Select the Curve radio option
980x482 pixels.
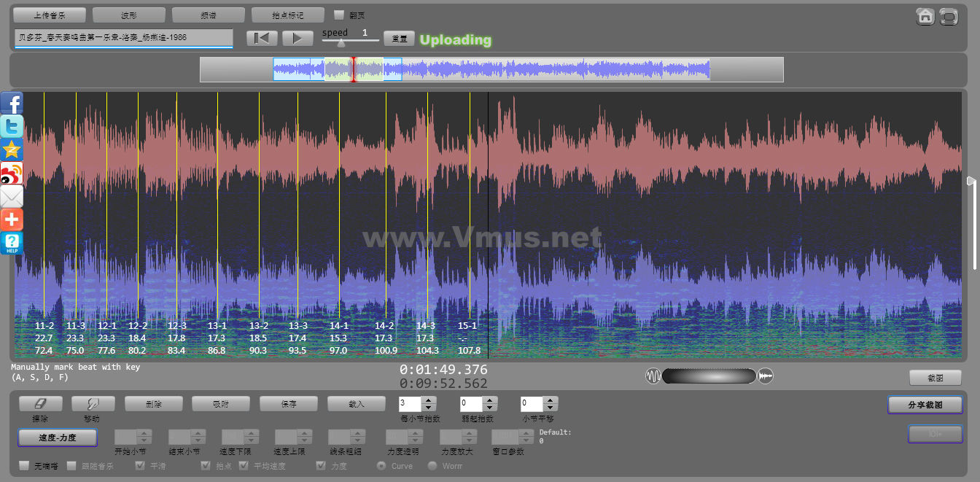coord(381,465)
